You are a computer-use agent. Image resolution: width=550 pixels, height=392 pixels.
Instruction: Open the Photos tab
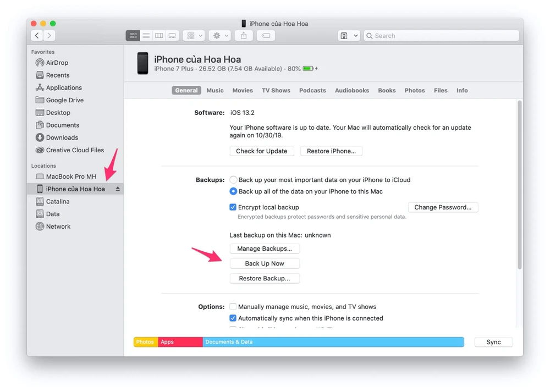415,91
